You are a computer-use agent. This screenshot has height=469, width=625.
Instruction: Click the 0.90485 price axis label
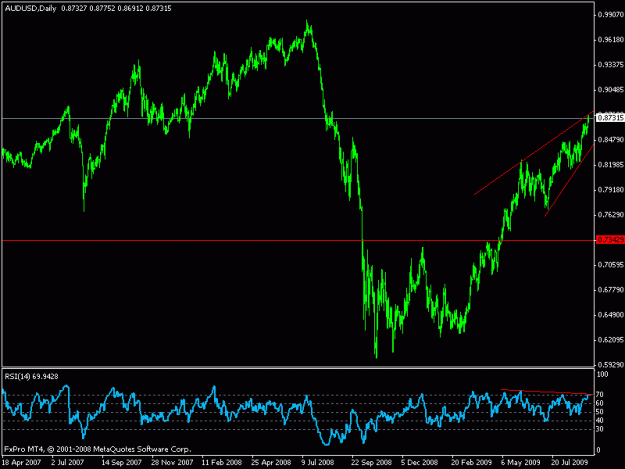611,90
